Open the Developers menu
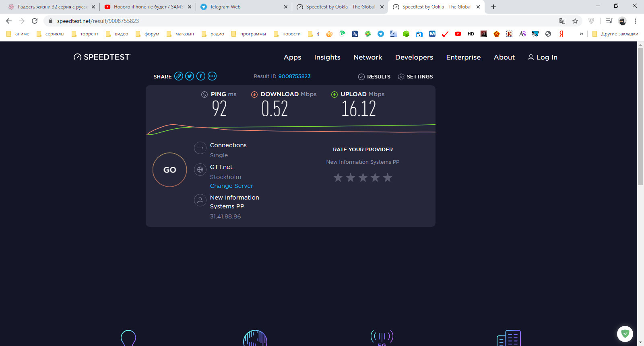The width and height of the screenshot is (644, 346). 414,57
